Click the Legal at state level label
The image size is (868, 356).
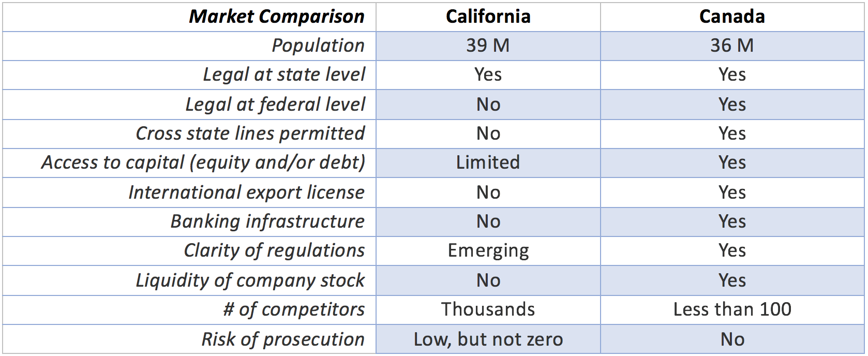tap(284, 75)
